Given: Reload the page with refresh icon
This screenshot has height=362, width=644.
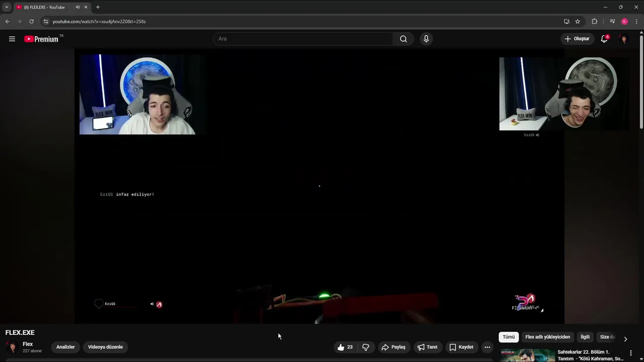Looking at the screenshot, I should click(x=31, y=21).
